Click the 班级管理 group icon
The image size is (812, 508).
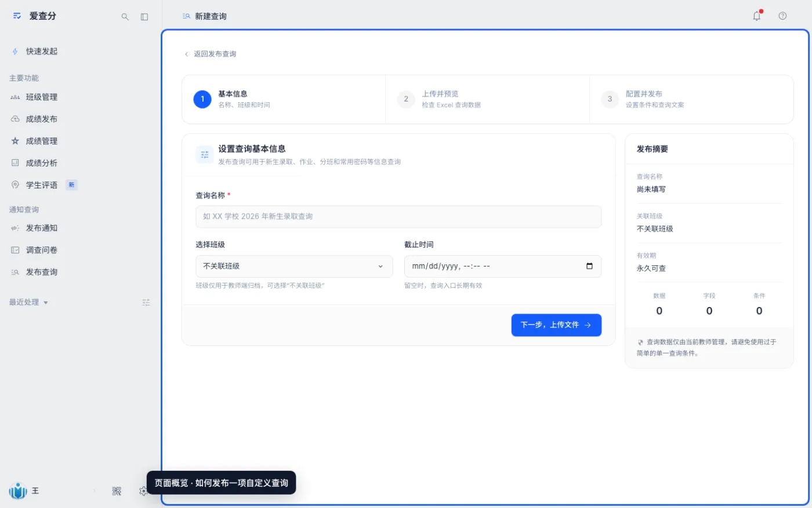[15, 97]
